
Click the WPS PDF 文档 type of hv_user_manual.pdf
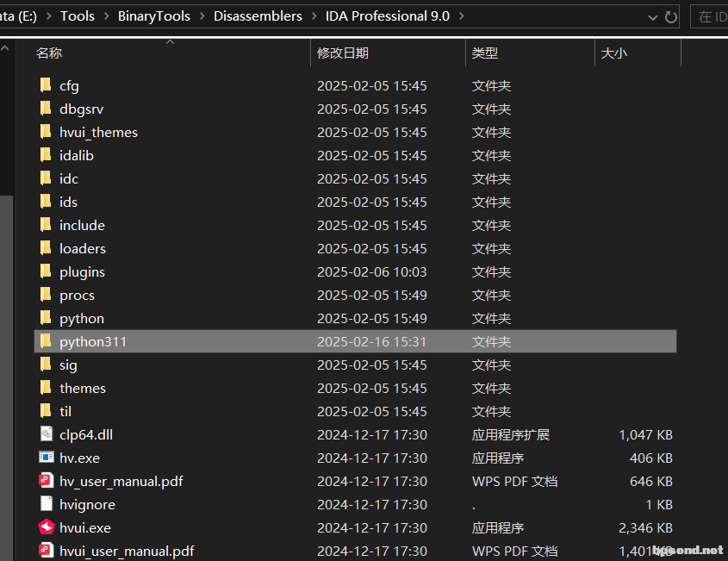click(x=515, y=481)
